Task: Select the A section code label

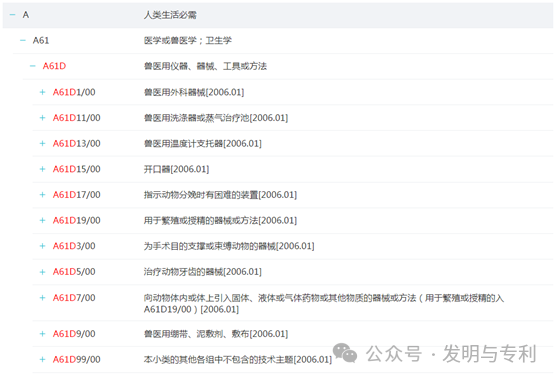Action: click(26, 15)
